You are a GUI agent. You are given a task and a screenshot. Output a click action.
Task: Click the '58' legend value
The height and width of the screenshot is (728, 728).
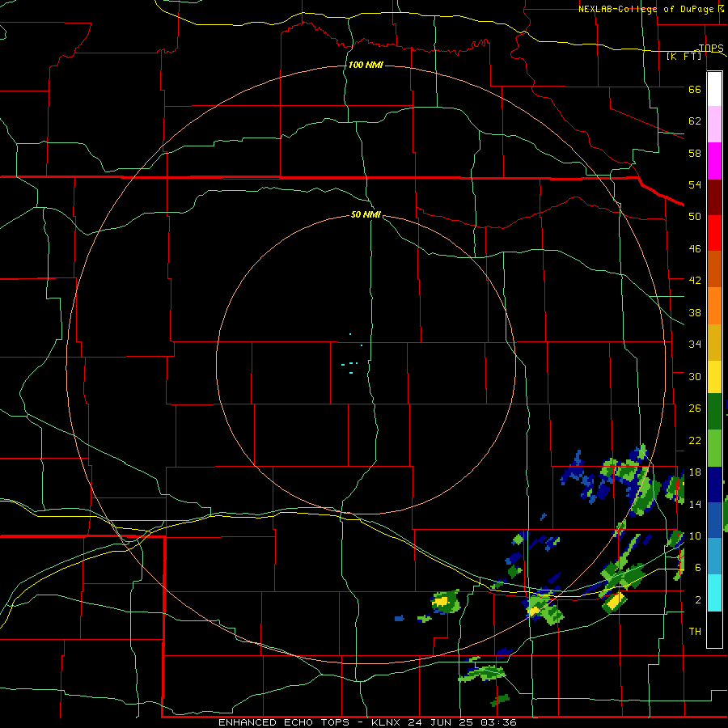[x=695, y=153]
